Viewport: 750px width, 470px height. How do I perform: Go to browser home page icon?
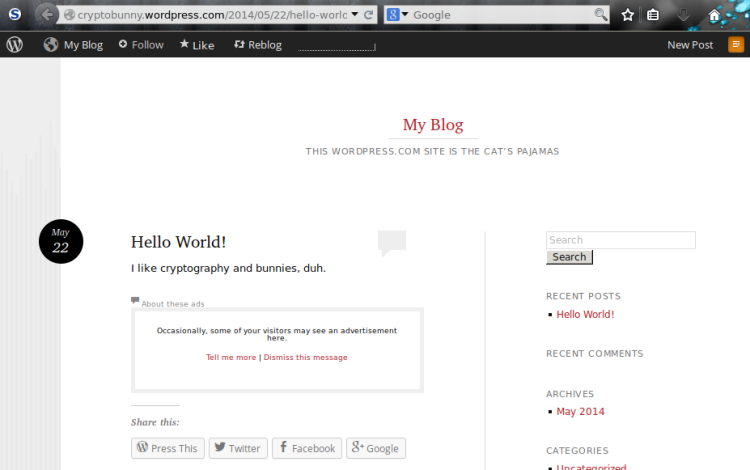coord(714,16)
